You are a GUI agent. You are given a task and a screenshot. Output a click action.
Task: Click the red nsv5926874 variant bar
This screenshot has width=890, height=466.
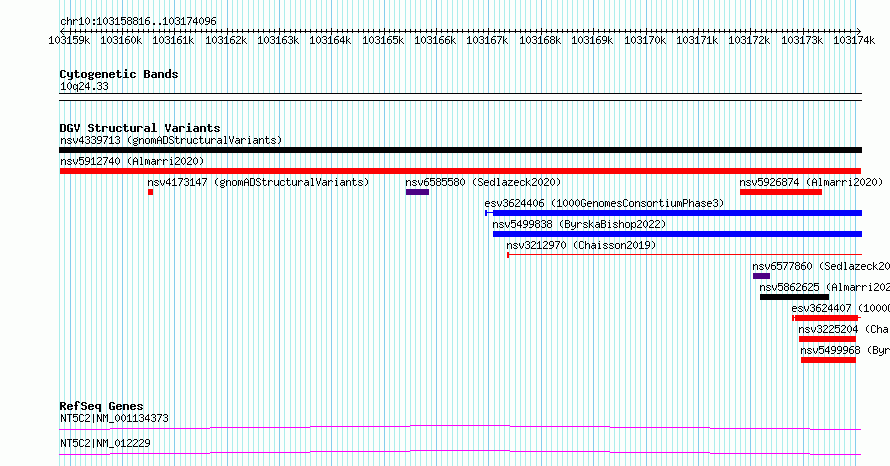pos(781,192)
